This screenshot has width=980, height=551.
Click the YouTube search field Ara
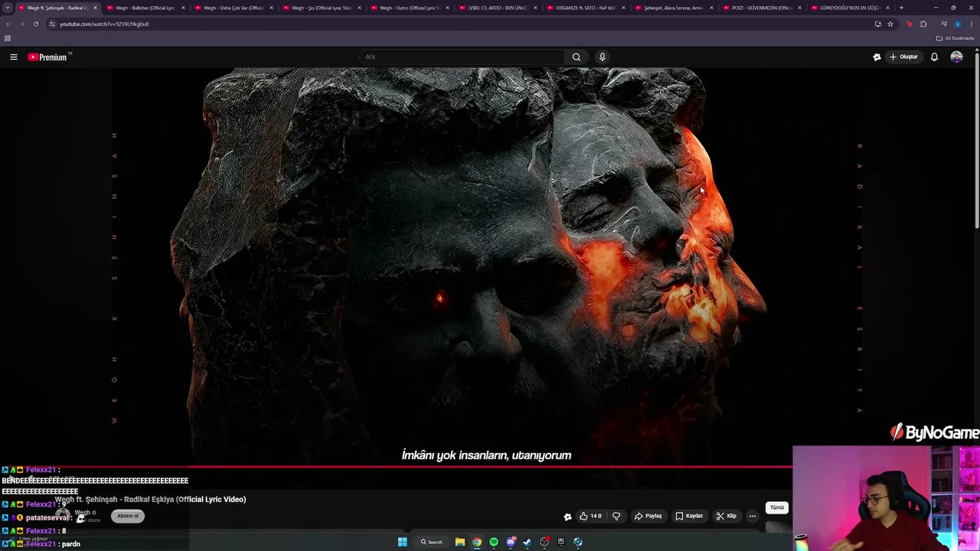462,57
